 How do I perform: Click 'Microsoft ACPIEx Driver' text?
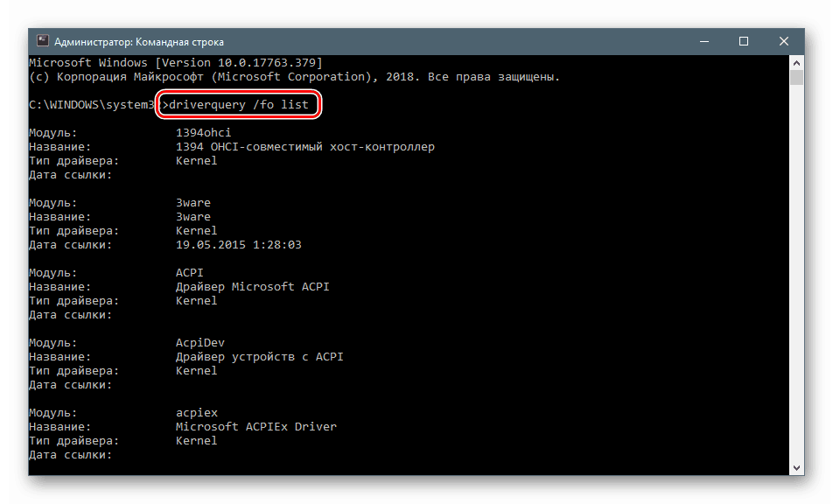(x=256, y=426)
